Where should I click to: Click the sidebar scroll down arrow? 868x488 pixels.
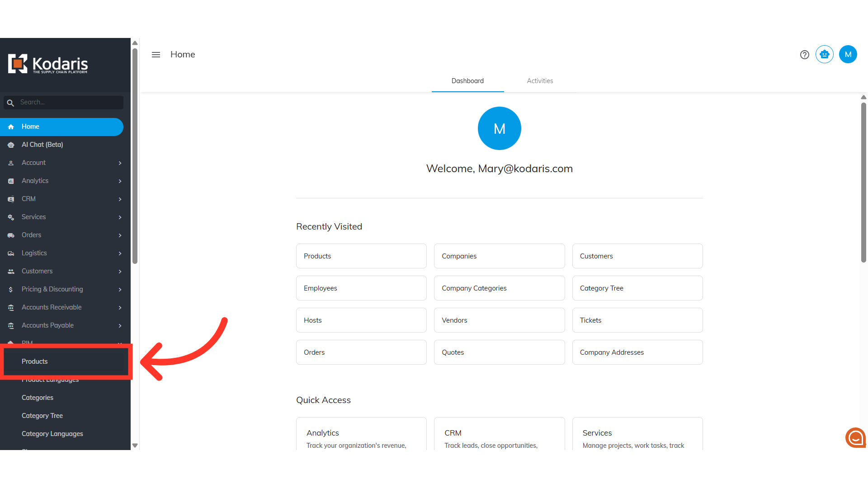point(135,446)
